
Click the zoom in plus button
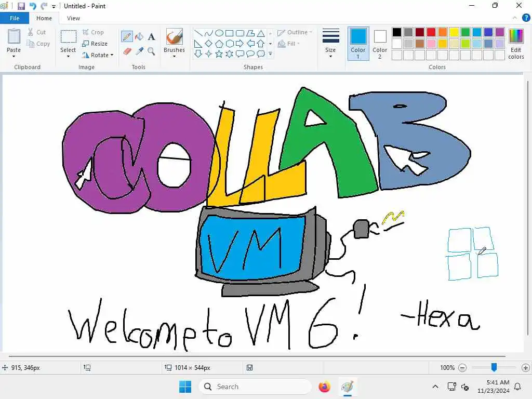[x=526, y=367]
